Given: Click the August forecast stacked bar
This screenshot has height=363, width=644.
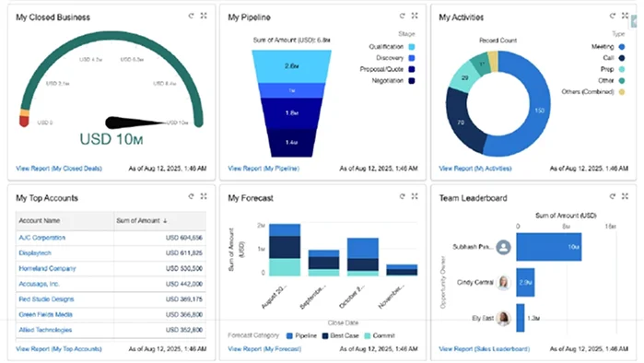Looking at the screenshot, I should (x=285, y=250).
